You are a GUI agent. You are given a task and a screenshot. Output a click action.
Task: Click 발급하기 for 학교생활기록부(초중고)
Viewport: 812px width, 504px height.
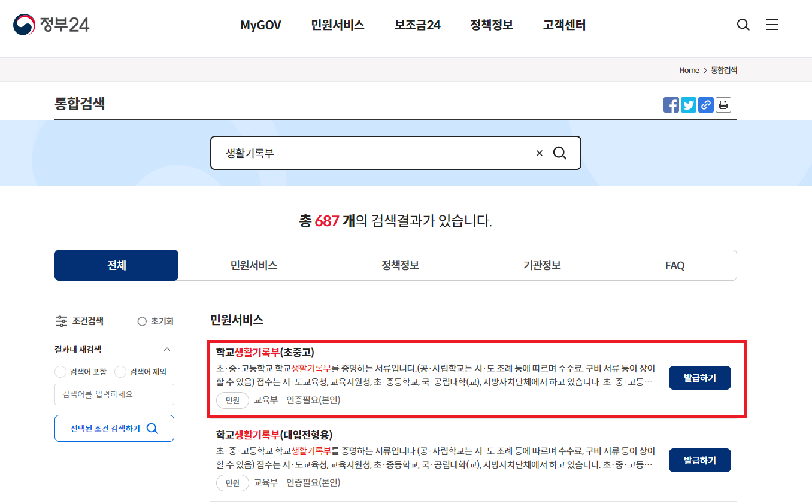tap(699, 377)
